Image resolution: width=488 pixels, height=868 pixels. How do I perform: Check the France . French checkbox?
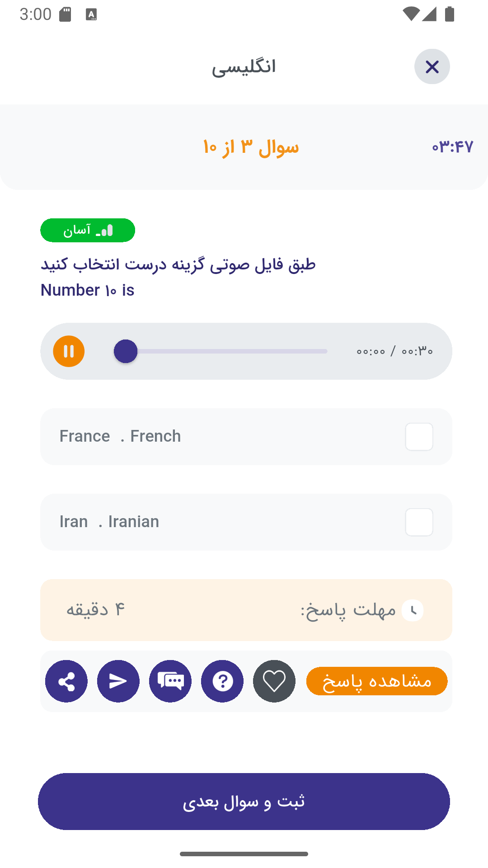tap(419, 437)
